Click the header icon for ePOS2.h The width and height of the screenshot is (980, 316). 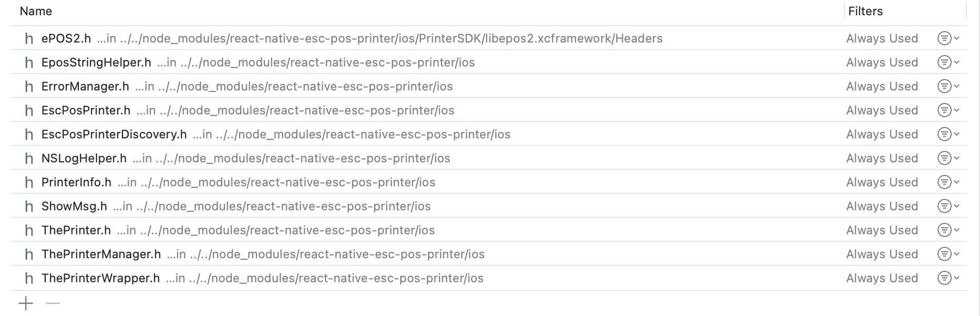[x=28, y=39]
